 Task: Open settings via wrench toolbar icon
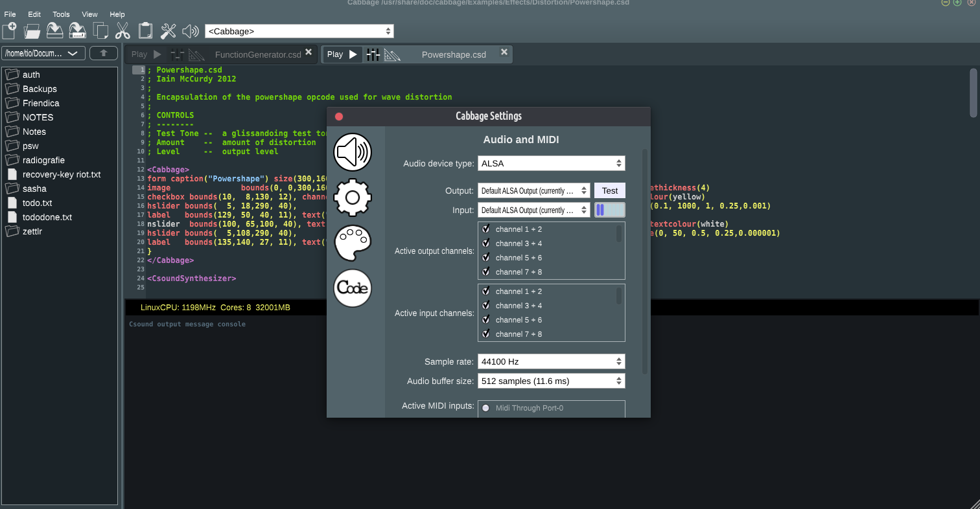pos(169,30)
